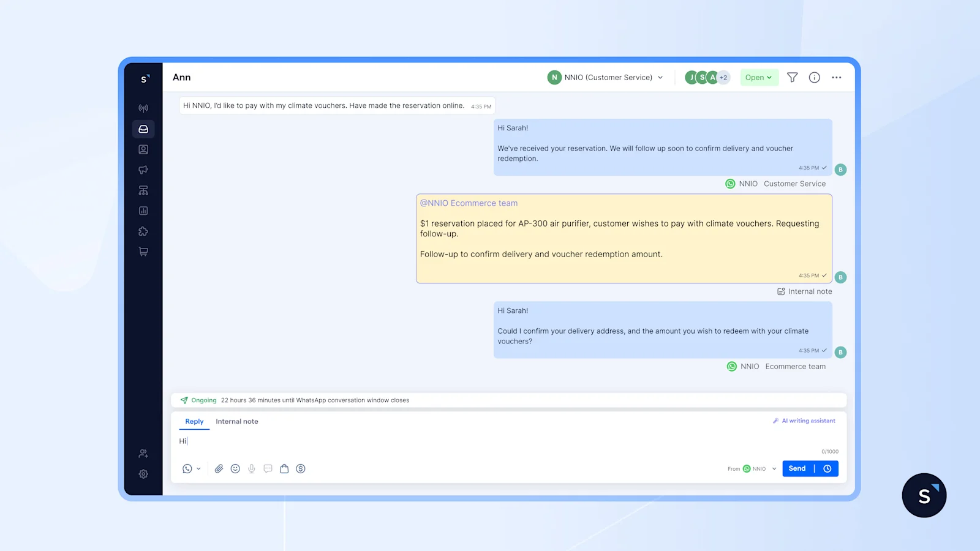Open the megaphone campaigns icon in the sidebar
Image resolution: width=980 pixels, height=551 pixels.
pyautogui.click(x=143, y=170)
